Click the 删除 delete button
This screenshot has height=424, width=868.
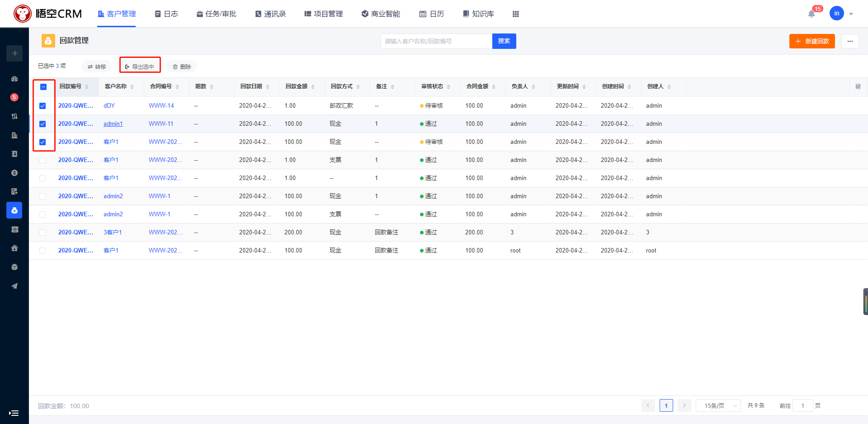coord(182,67)
